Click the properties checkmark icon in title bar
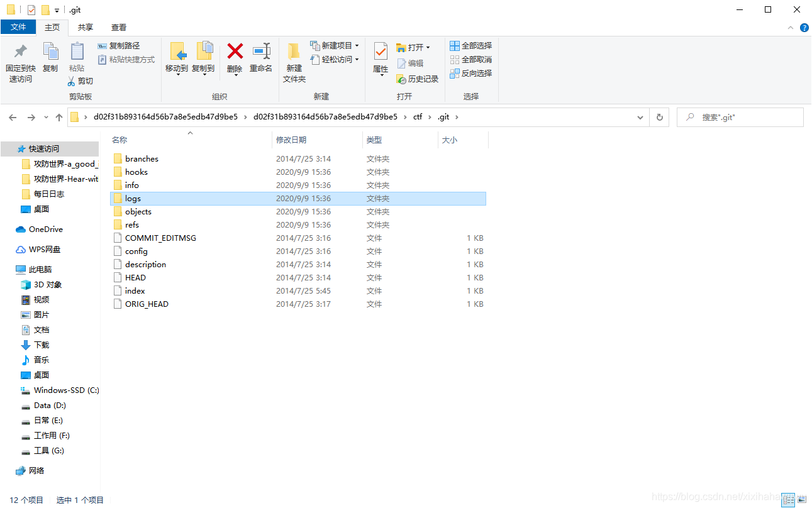The height and width of the screenshot is (508, 812). 31,10
